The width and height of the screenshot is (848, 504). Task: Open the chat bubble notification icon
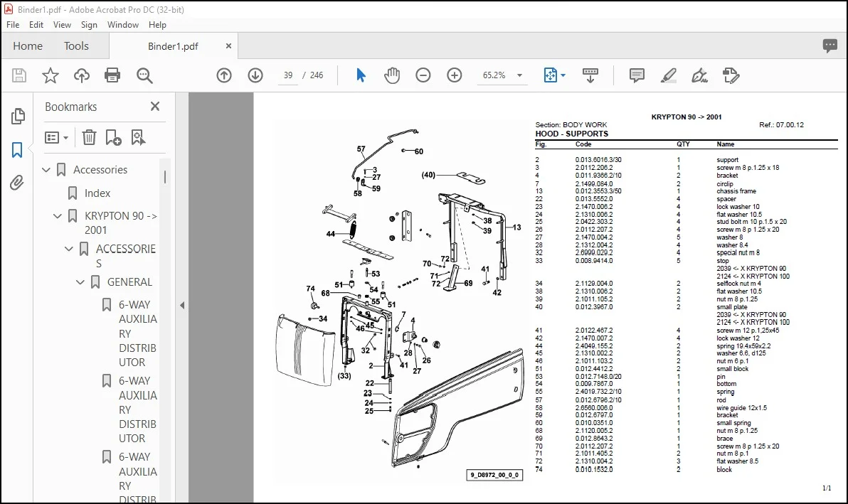830,46
